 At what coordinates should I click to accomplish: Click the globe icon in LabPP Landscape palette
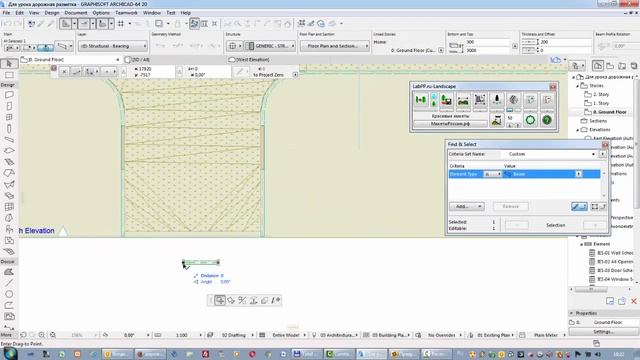(513, 99)
